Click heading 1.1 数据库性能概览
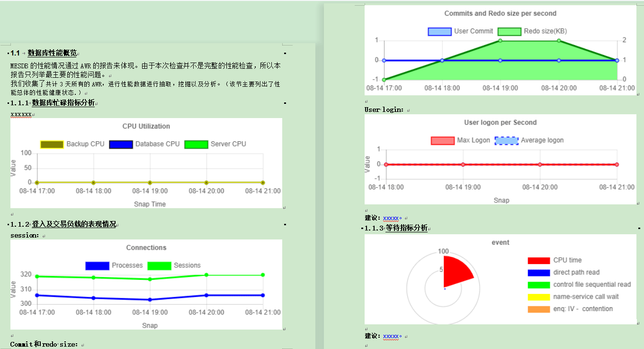This screenshot has height=349, width=644. coord(44,53)
